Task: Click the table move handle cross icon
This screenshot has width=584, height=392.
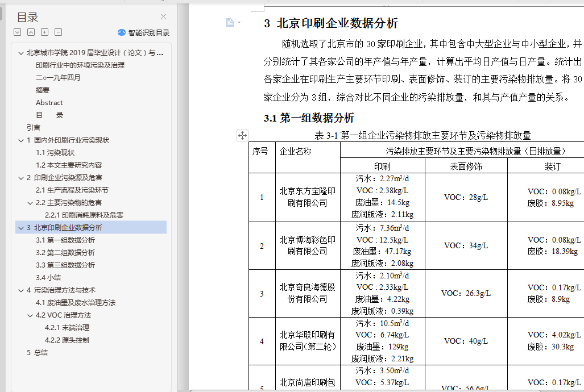Action: tap(242, 136)
